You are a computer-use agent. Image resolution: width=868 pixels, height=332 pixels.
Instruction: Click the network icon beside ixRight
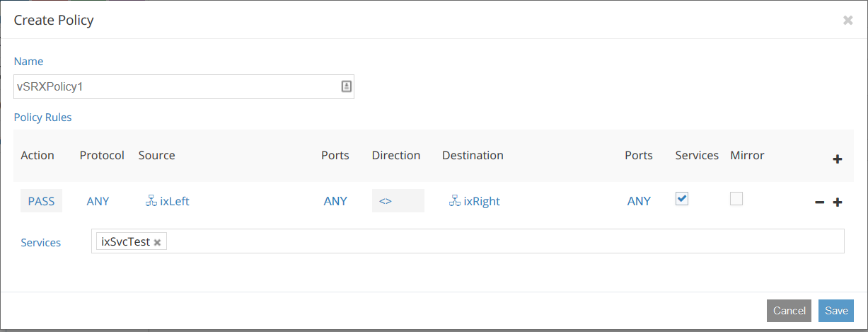[454, 200]
